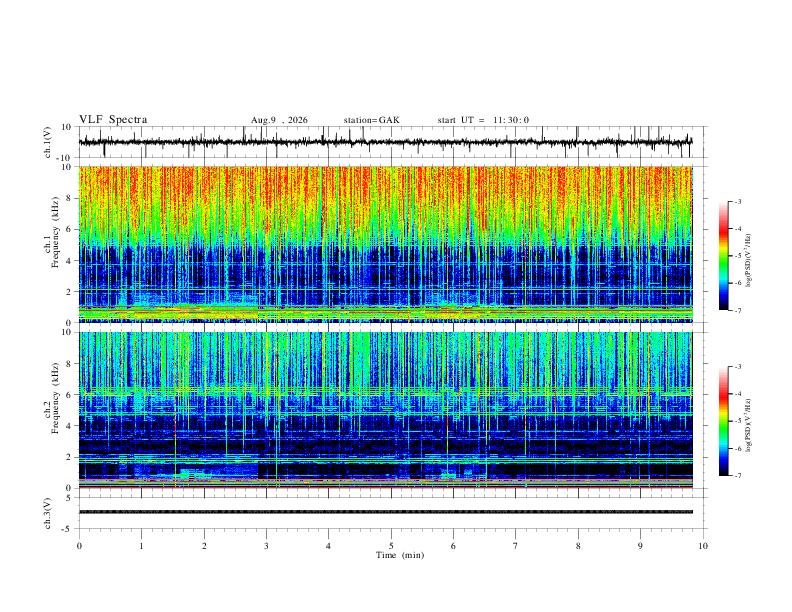Click the -7 value on lower color scale
The height and width of the screenshot is (612, 792).
tap(737, 476)
